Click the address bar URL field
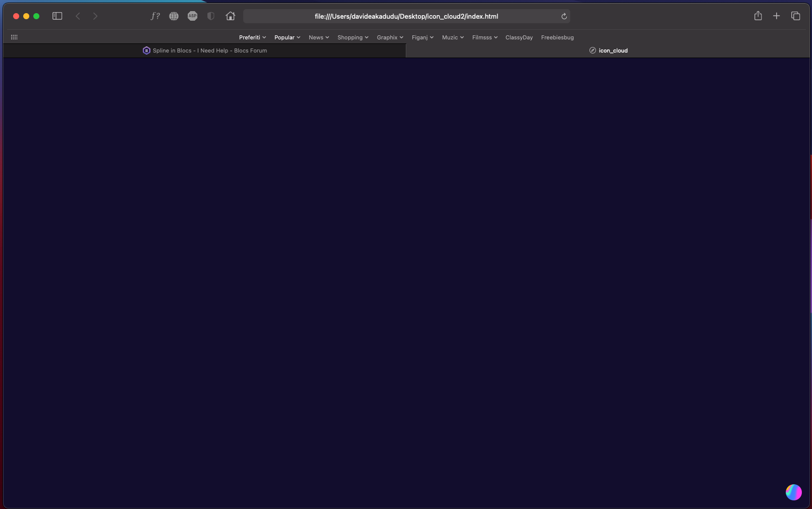The image size is (812, 509). click(406, 16)
